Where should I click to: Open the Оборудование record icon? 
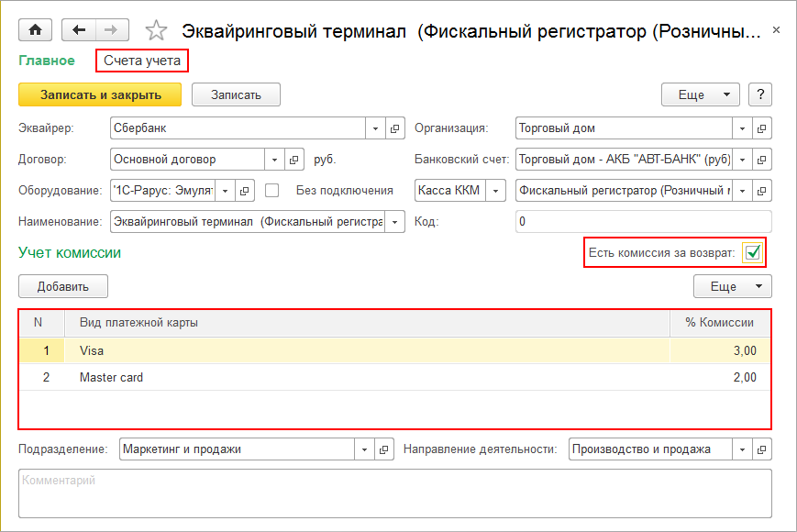pyautogui.click(x=245, y=191)
